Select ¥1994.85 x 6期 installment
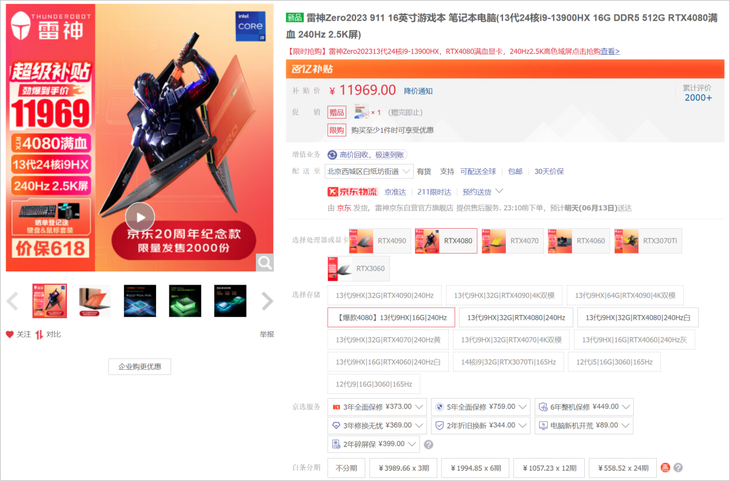730x481 pixels. pyautogui.click(x=476, y=468)
